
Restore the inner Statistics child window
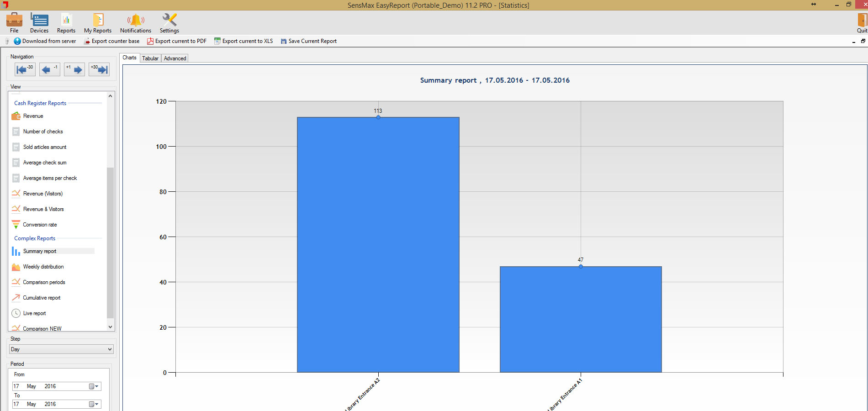tap(863, 41)
